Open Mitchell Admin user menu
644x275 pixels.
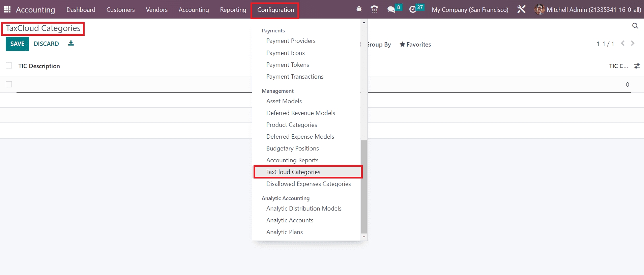(588, 9)
